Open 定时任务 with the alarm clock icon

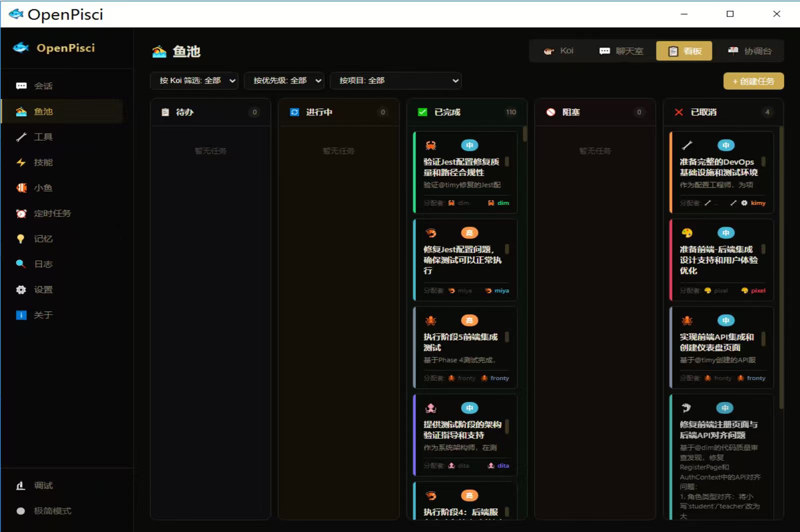coord(51,213)
